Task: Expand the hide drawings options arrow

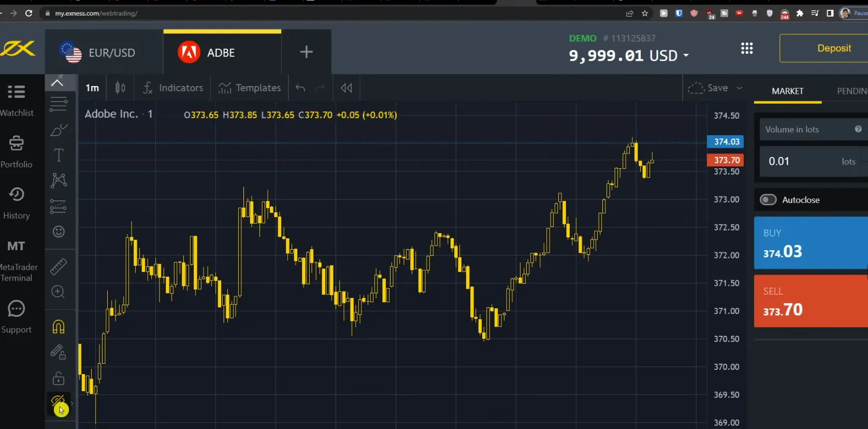Action: [x=72, y=403]
